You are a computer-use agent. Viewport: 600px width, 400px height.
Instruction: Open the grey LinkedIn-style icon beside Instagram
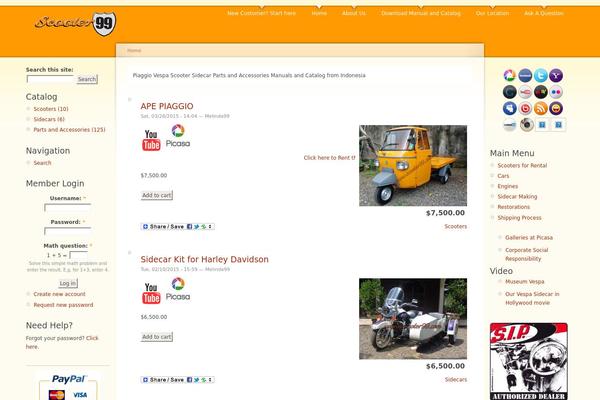[510, 125]
